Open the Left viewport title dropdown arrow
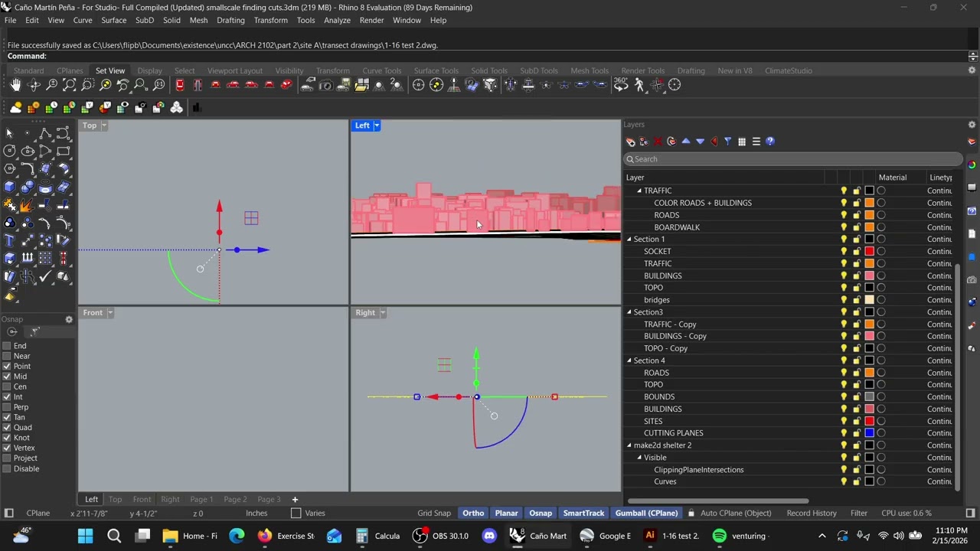 [x=377, y=126]
